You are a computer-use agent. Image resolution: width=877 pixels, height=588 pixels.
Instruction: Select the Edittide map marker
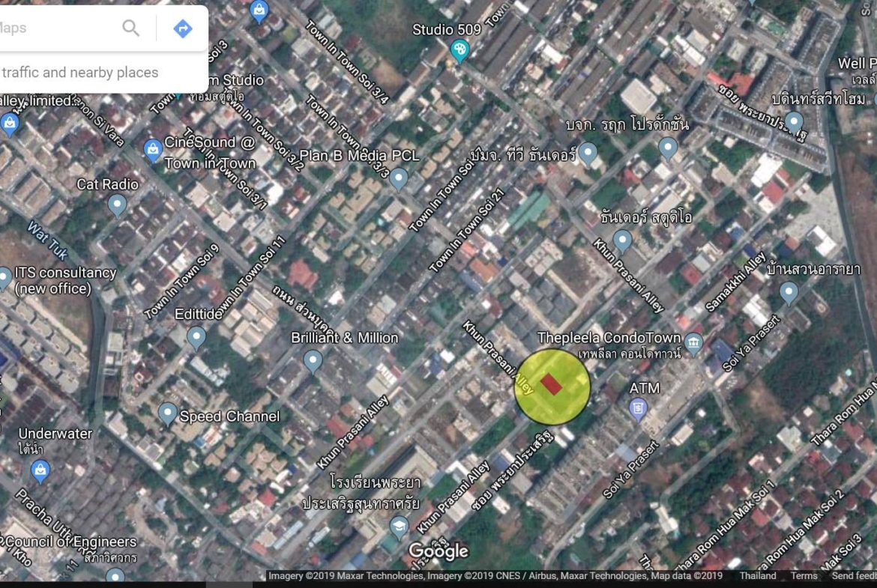(x=196, y=337)
